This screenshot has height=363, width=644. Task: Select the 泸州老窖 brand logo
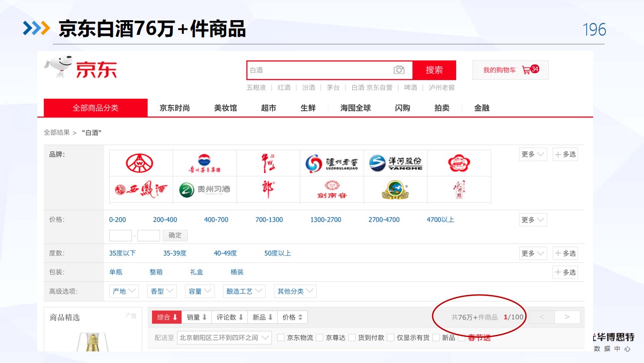coord(331,163)
